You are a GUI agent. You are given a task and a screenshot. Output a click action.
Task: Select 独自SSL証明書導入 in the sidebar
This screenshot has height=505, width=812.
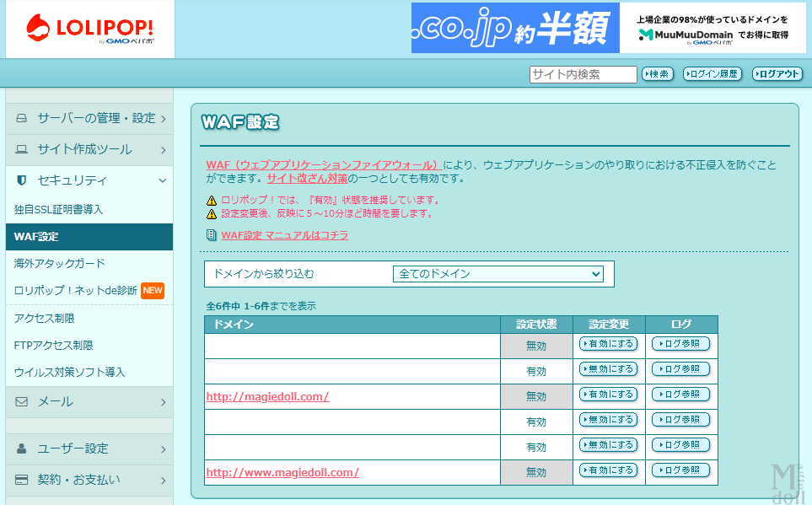pyautogui.click(x=59, y=209)
